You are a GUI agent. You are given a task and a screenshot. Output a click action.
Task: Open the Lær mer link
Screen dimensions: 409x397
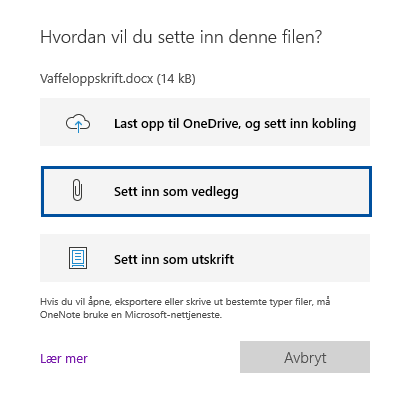64,358
